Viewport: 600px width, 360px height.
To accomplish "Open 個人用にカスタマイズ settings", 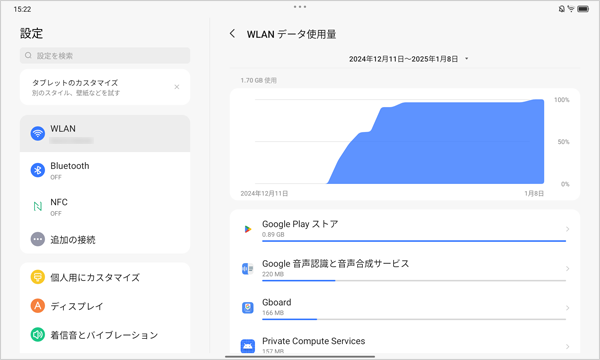I will click(105, 277).
